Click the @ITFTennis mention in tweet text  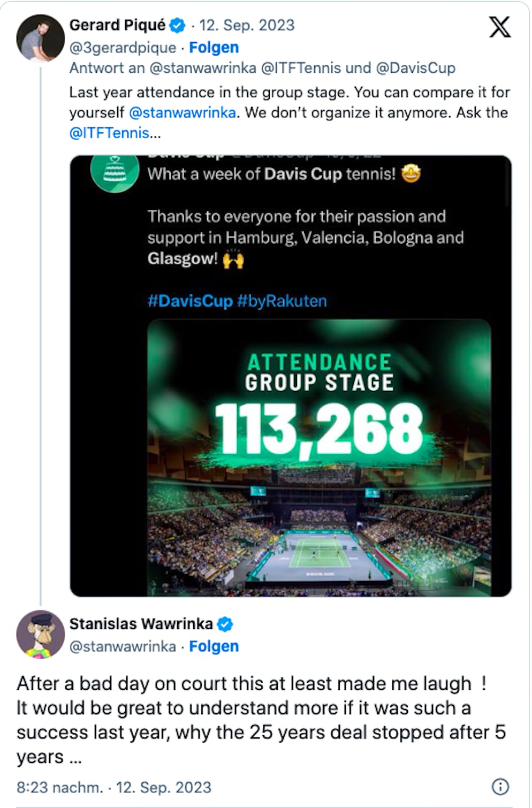pos(109,133)
